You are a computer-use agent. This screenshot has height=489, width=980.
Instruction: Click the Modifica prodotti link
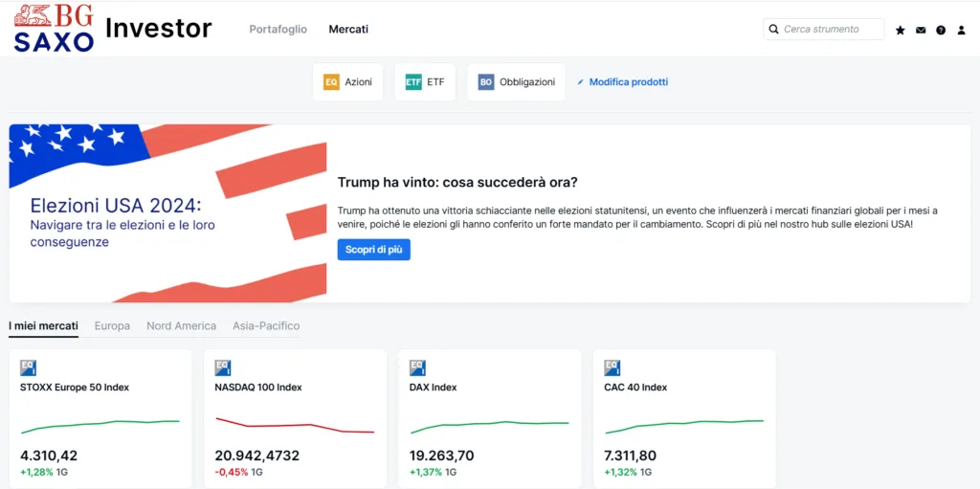click(x=628, y=82)
